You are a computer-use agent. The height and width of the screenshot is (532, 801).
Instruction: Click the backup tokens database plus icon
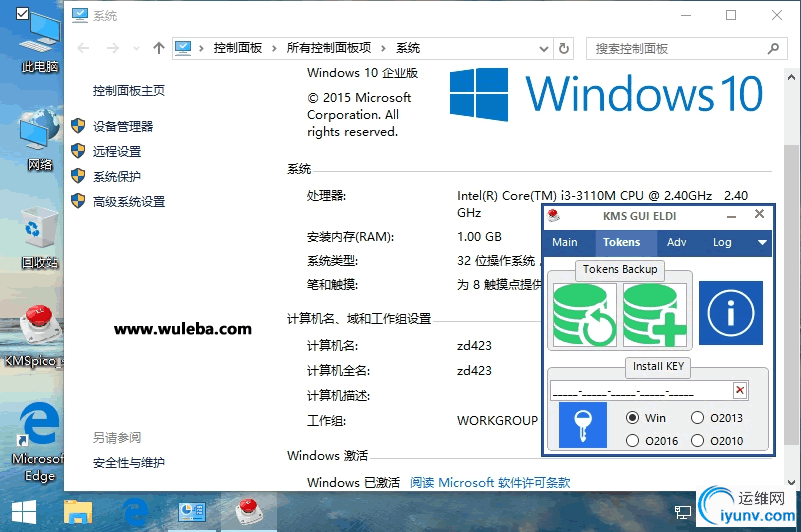tap(654, 315)
